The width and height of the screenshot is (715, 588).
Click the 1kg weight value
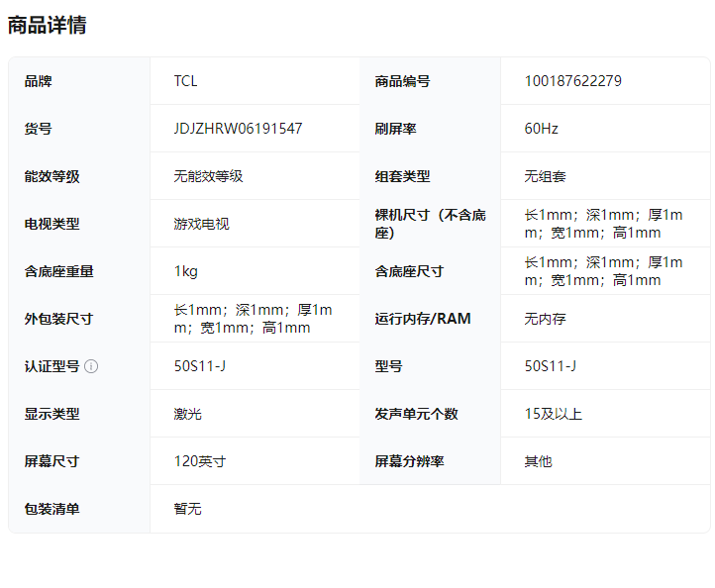185,271
